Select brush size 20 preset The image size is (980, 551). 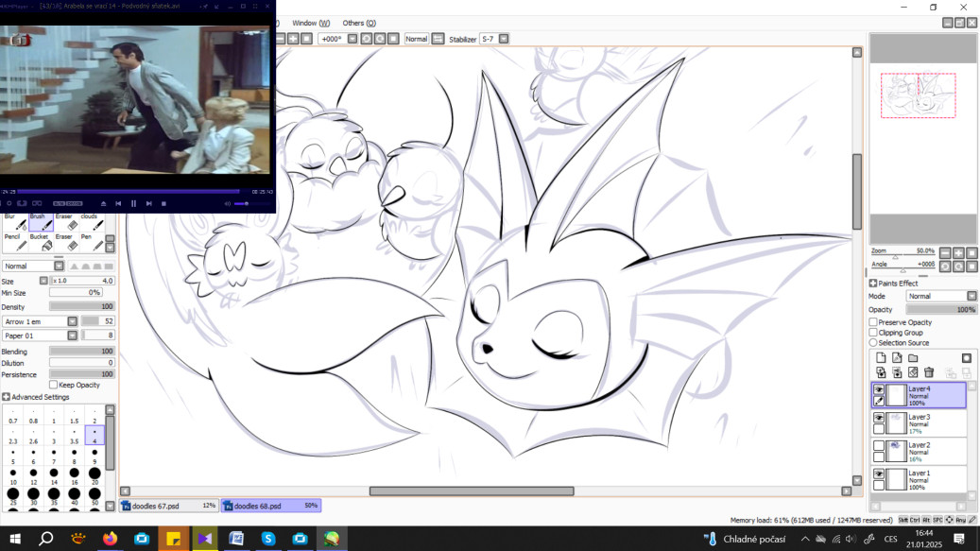(x=95, y=476)
